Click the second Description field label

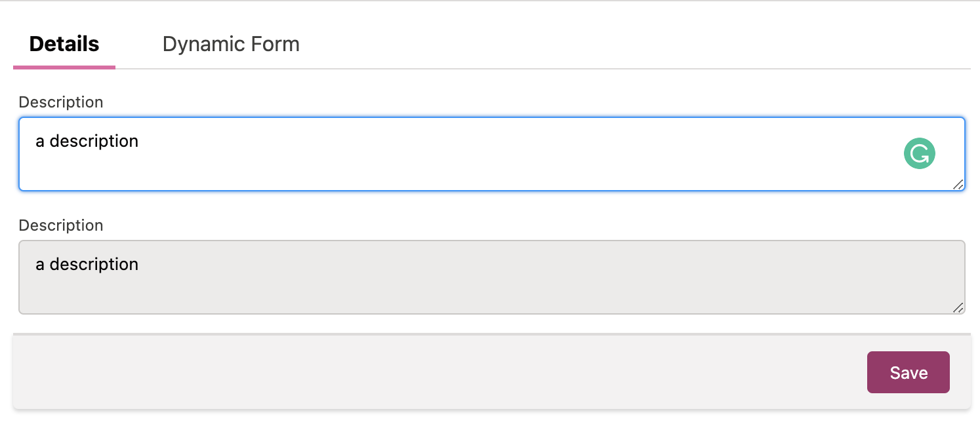pos(61,225)
